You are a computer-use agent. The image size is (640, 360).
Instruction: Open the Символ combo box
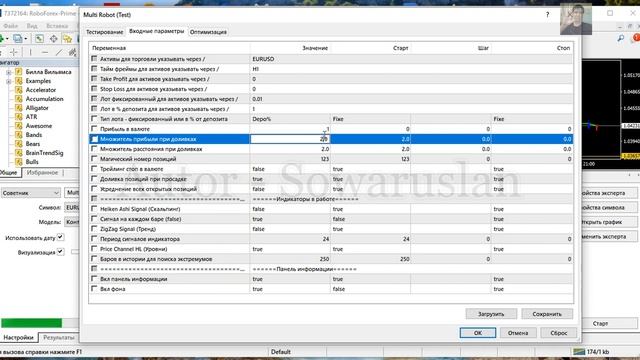72,207
